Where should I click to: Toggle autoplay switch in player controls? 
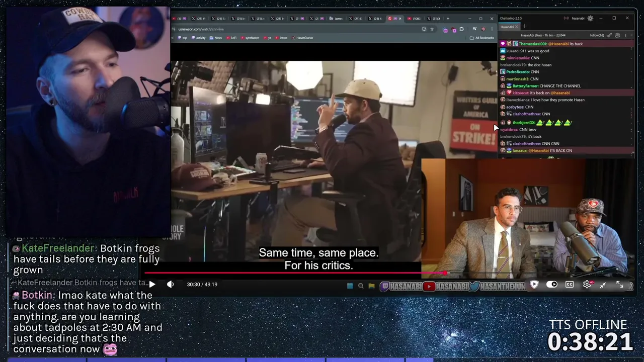coord(552,284)
